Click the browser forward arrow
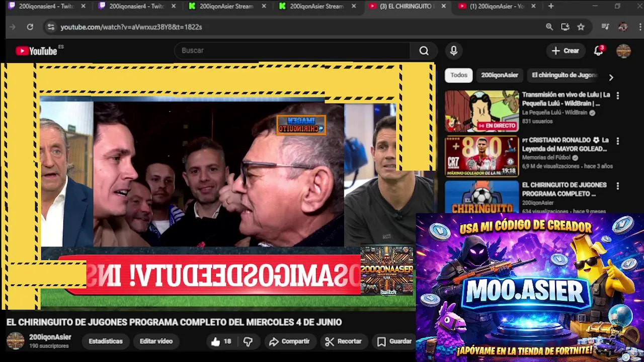Screen dimensions: 644x362 [13, 27]
